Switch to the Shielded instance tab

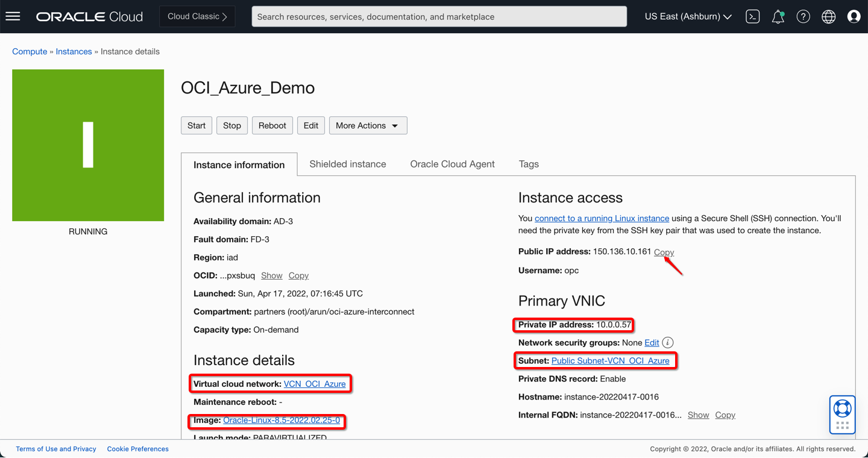(348, 164)
